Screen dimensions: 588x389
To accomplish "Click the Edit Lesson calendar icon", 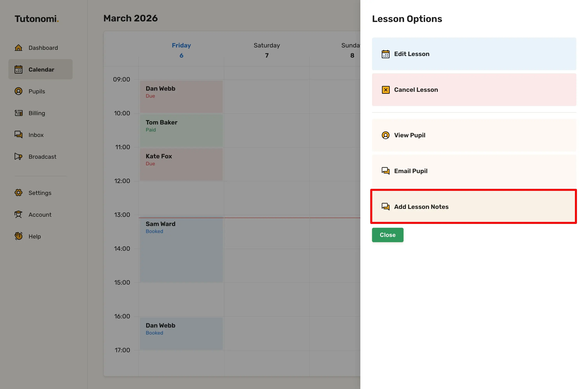I will pyautogui.click(x=385, y=54).
